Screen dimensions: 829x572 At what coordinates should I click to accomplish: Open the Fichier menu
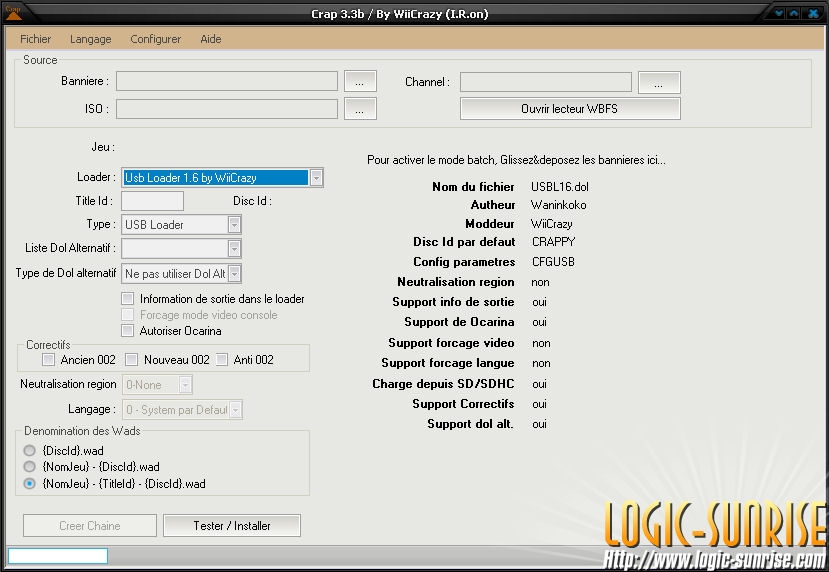(x=35, y=39)
